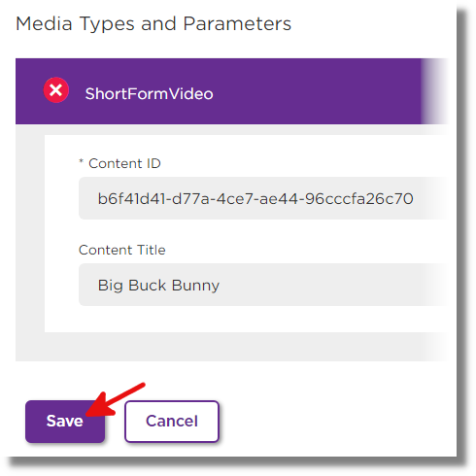Click gray panel area beneath the form

click(x=231, y=347)
